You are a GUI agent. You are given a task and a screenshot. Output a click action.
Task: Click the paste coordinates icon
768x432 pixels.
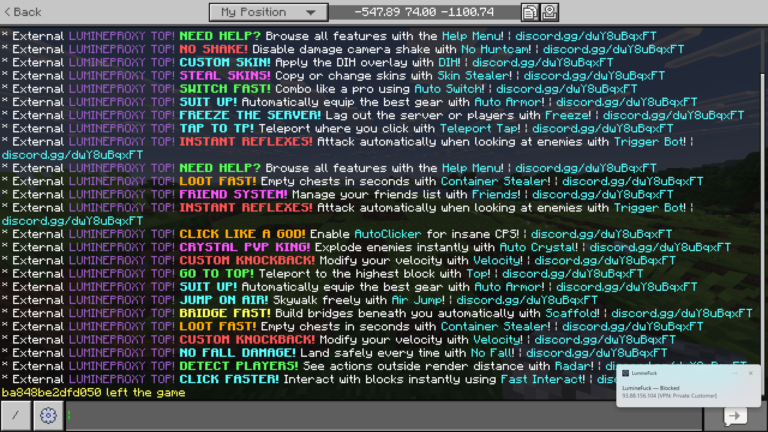549,12
